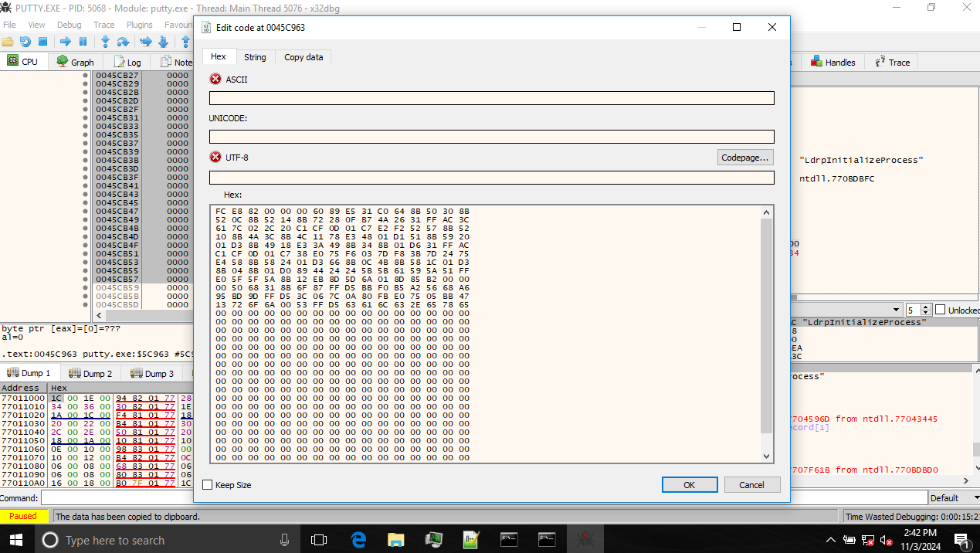Click the Open file folder toolbar icon
The width and height of the screenshot is (980, 553).
(x=8, y=42)
